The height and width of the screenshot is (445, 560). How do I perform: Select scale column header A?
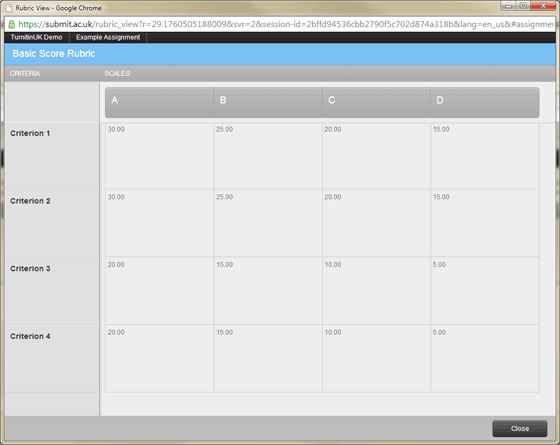(x=159, y=102)
